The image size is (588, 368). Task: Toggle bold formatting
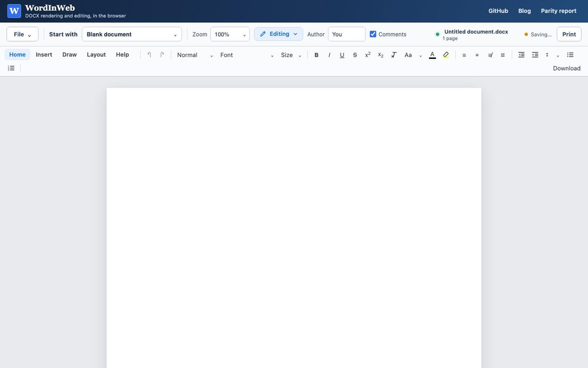[x=316, y=55]
